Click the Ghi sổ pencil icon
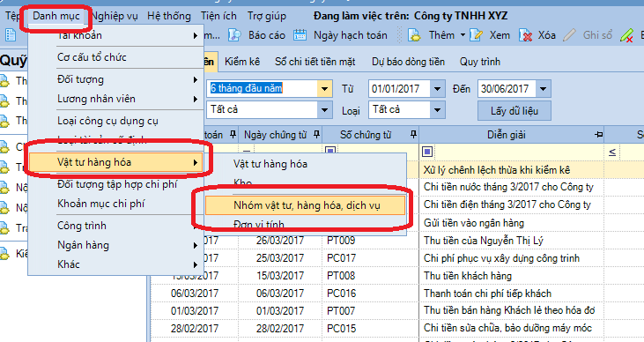 tap(569, 35)
